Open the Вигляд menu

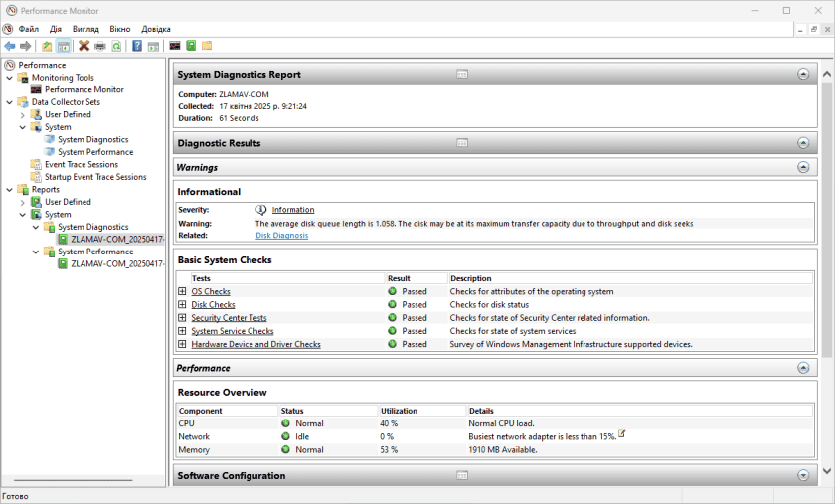pyautogui.click(x=85, y=29)
